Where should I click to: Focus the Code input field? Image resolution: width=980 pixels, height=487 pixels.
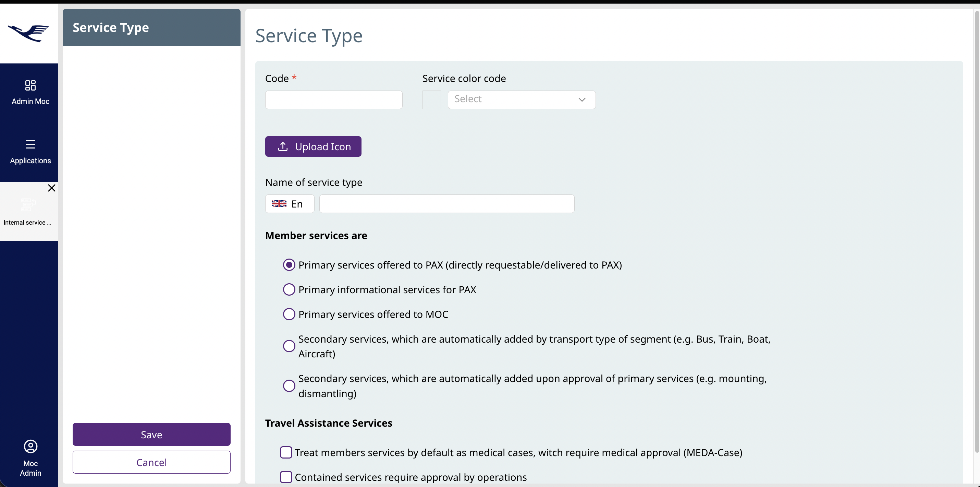(x=334, y=100)
